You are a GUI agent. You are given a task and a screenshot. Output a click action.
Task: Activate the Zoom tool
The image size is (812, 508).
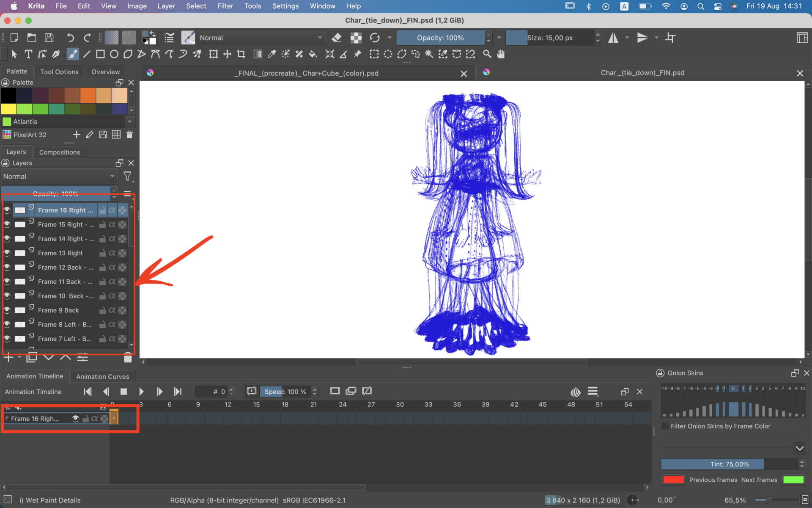tap(487, 54)
